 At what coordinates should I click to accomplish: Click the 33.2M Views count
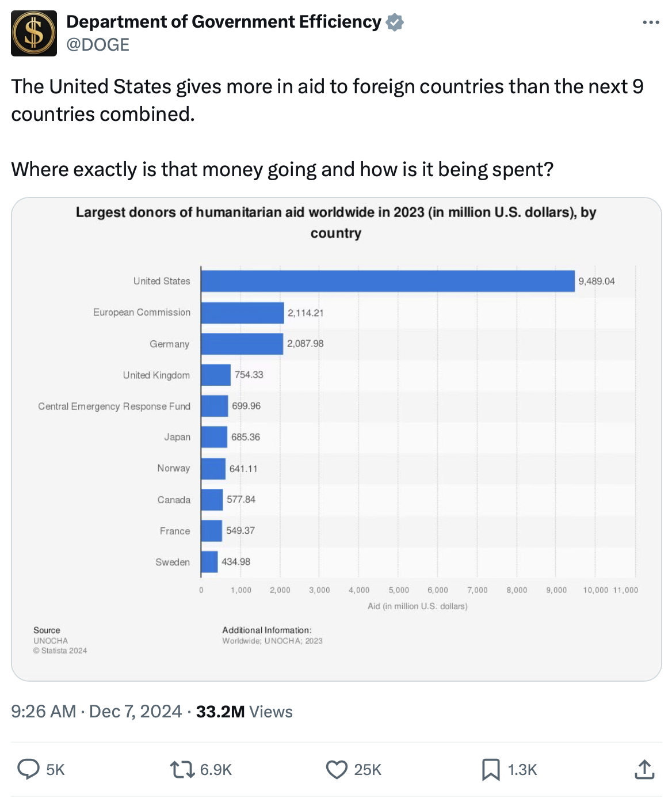(244, 712)
